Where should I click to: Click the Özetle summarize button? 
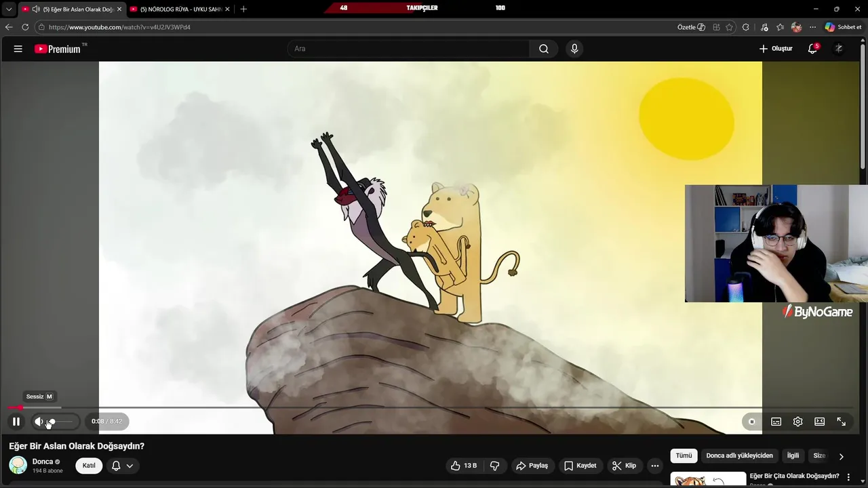[x=691, y=27]
